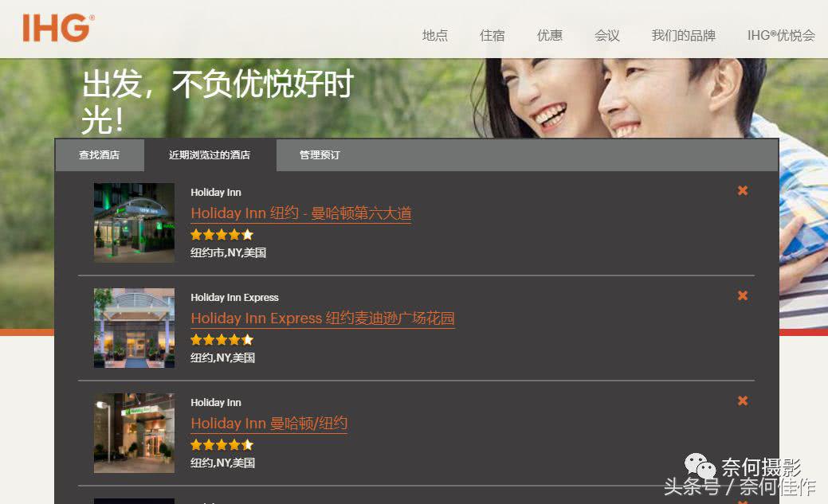828x504 pixels.
Task: Click 纽约,NY,美国 under Holiday Inn 曼哈顿/纽约
Action: click(223, 463)
